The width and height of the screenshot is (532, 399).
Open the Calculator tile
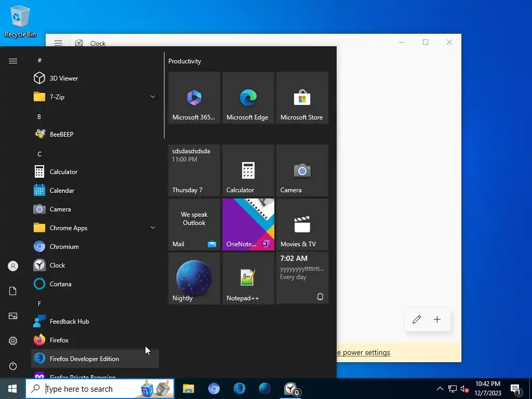[x=248, y=170]
